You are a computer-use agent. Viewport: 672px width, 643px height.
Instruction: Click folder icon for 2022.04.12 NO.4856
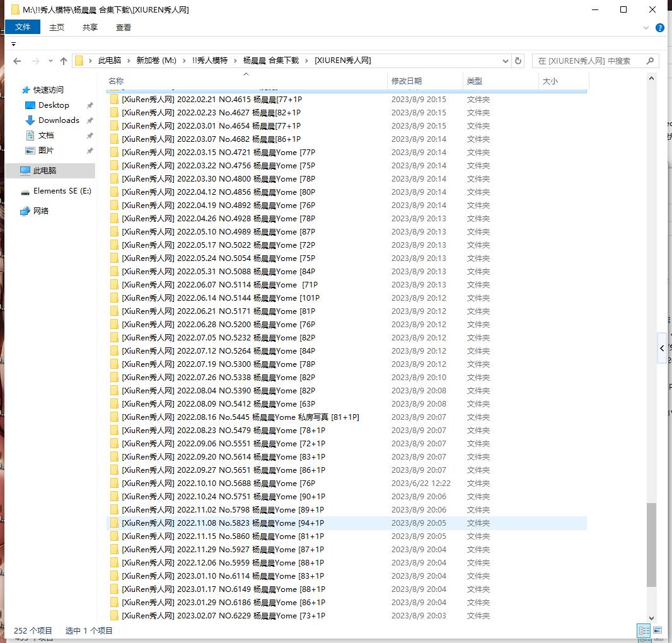pos(114,192)
